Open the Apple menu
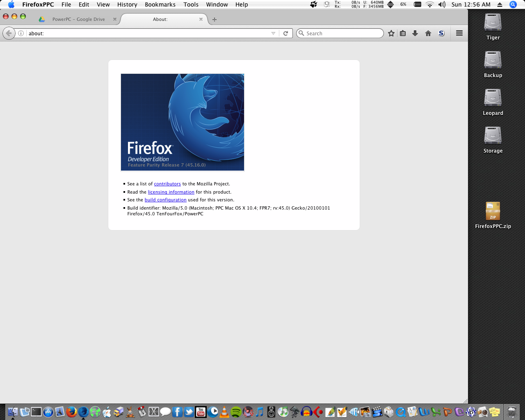 pyautogui.click(x=11, y=5)
